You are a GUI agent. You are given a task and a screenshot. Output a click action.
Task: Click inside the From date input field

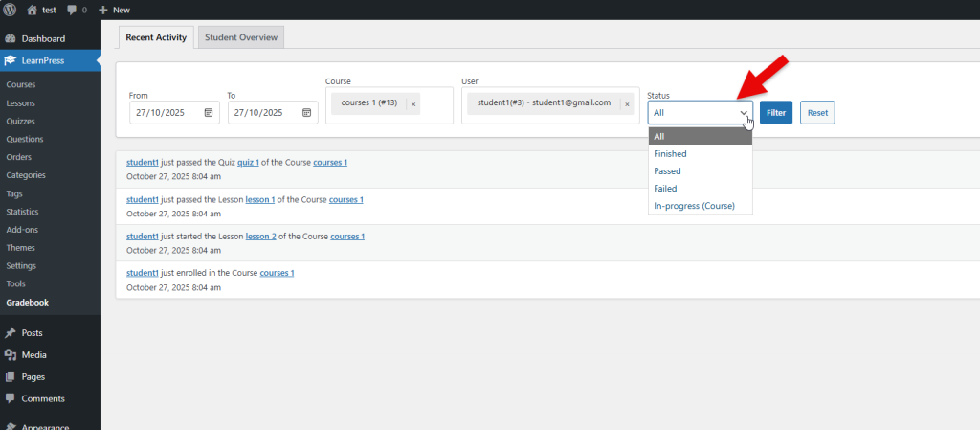(165, 113)
